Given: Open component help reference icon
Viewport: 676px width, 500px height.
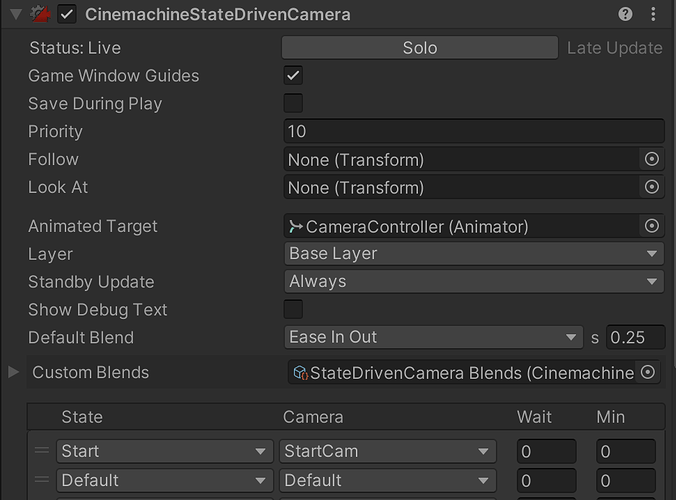Looking at the screenshot, I should (x=625, y=14).
